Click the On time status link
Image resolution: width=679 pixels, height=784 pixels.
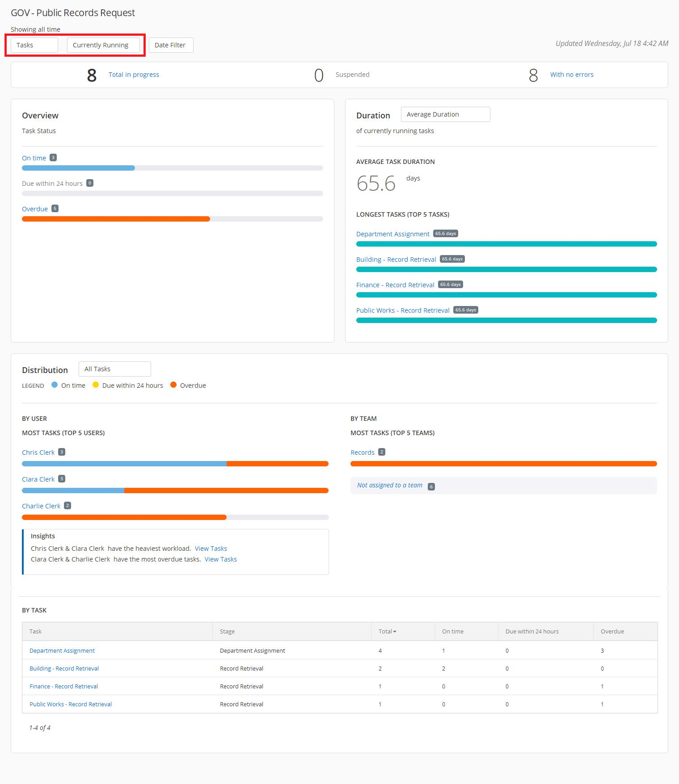tap(34, 158)
